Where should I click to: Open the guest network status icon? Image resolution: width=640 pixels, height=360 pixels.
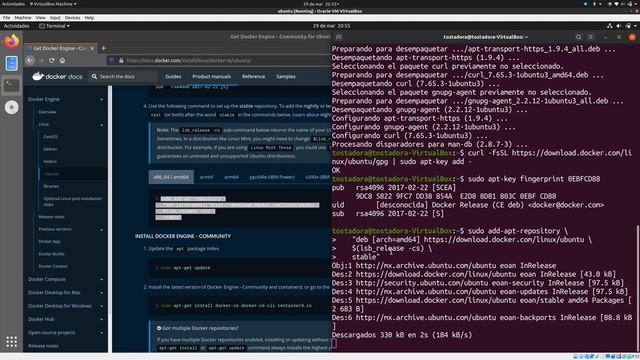click(609, 26)
